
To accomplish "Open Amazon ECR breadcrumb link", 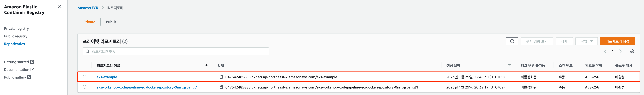I will coord(88,8).
